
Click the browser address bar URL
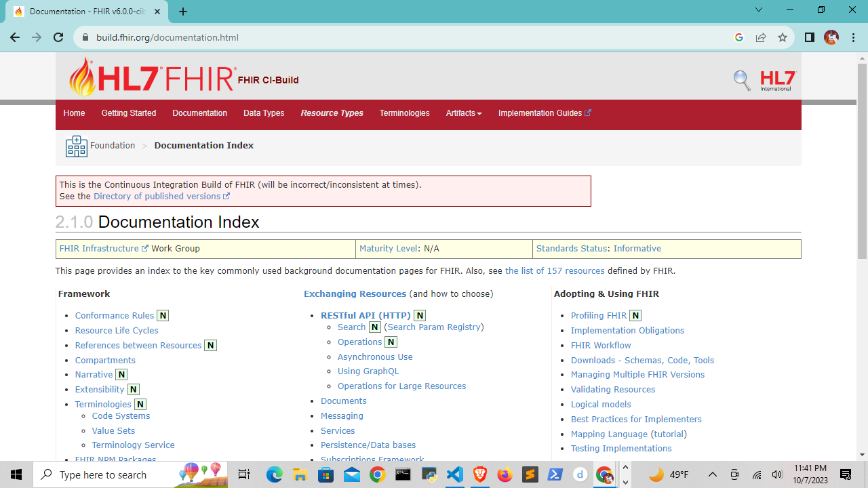point(167,37)
